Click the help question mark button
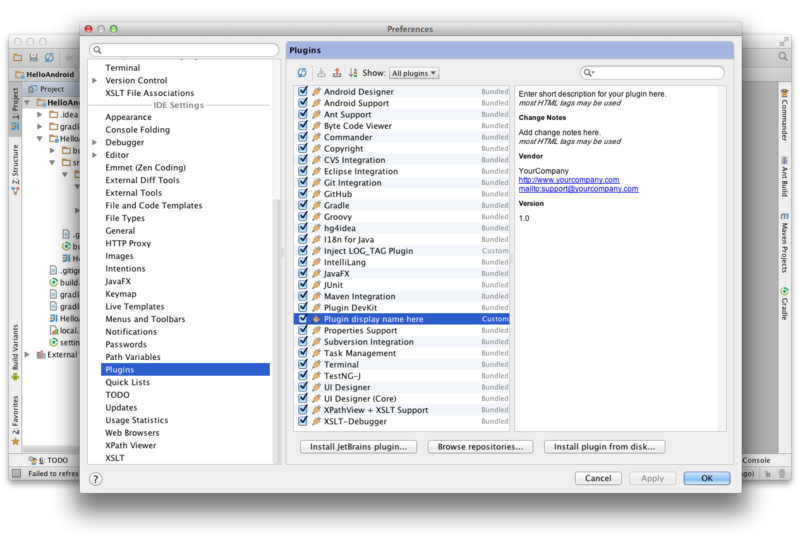The image size is (800, 543). pyautogui.click(x=95, y=479)
